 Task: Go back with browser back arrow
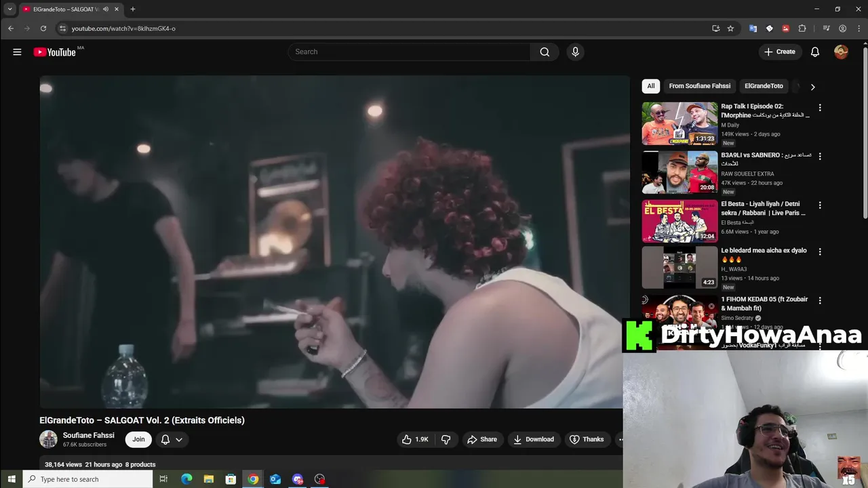click(11, 28)
